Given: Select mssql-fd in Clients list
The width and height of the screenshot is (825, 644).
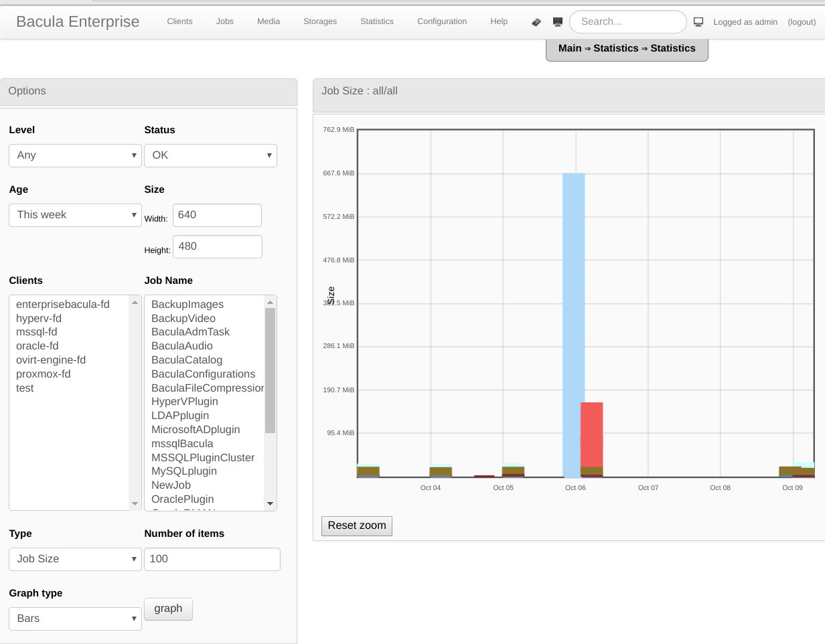Looking at the screenshot, I should 69,332.
